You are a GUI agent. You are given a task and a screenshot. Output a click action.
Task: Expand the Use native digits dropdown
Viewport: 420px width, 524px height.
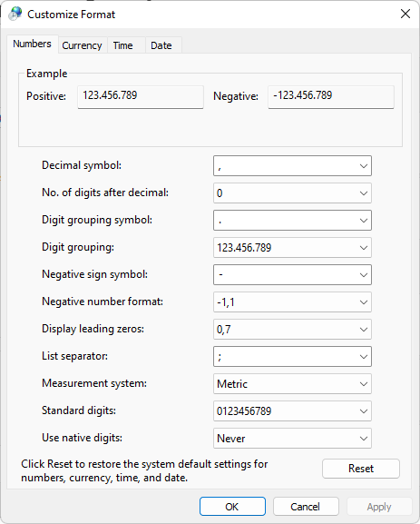pos(292,439)
